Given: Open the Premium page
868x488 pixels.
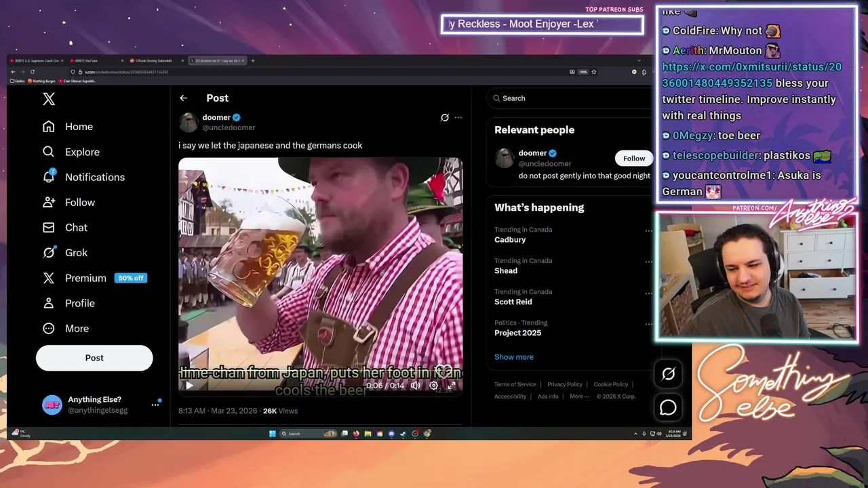Looking at the screenshot, I should coord(94,278).
